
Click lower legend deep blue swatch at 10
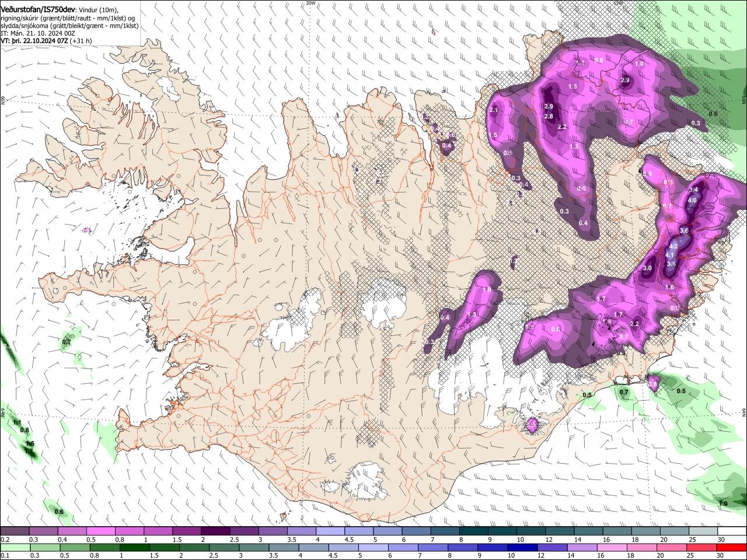(523, 547)
